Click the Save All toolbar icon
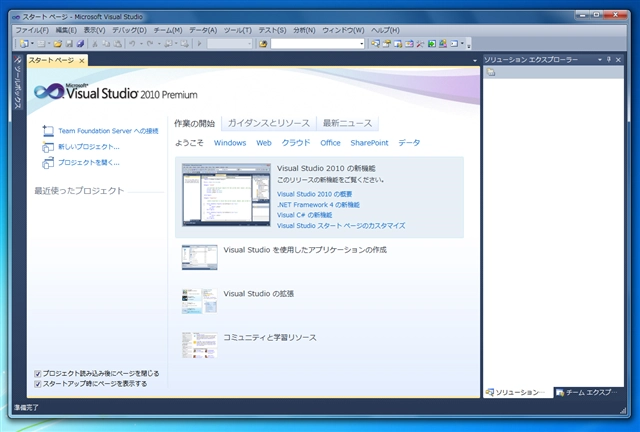The width and height of the screenshot is (640, 432). point(80,44)
